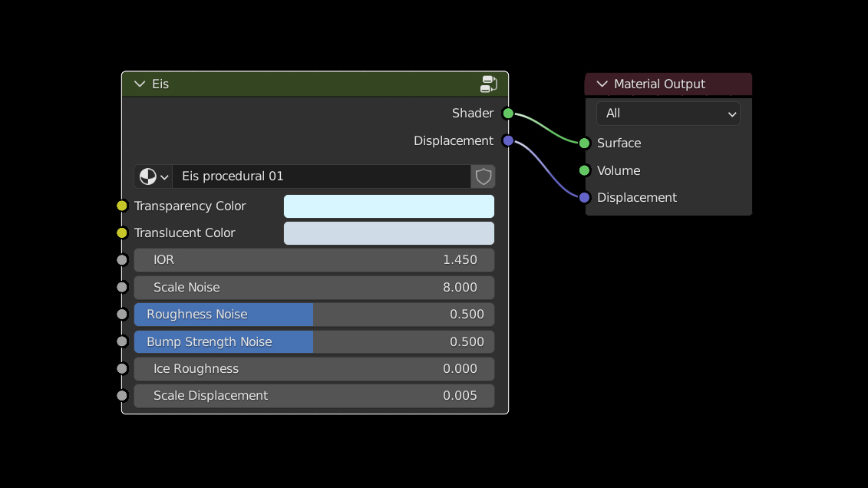The width and height of the screenshot is (868, 488).
Task: Click the Displacement output socket on Eis
Action: (x=507, y=140)
